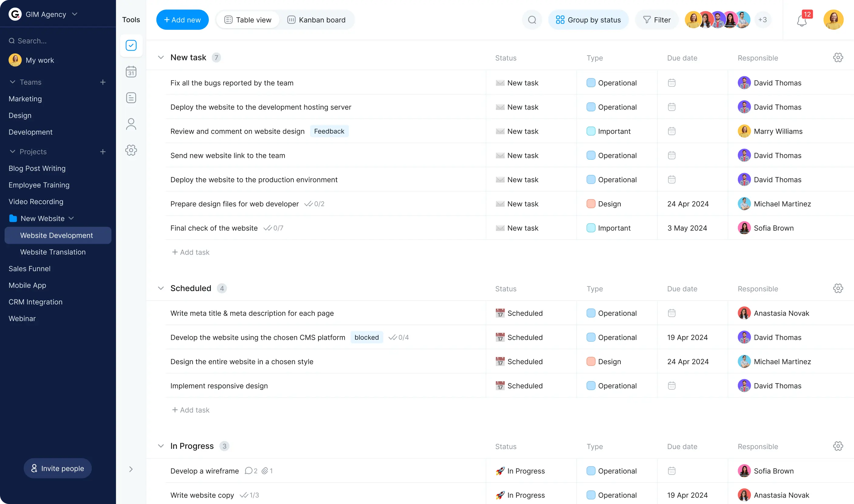This screenshot has width=854, height=504.
Task: Add a new project with plus icon
Action: tap(103, 152)
